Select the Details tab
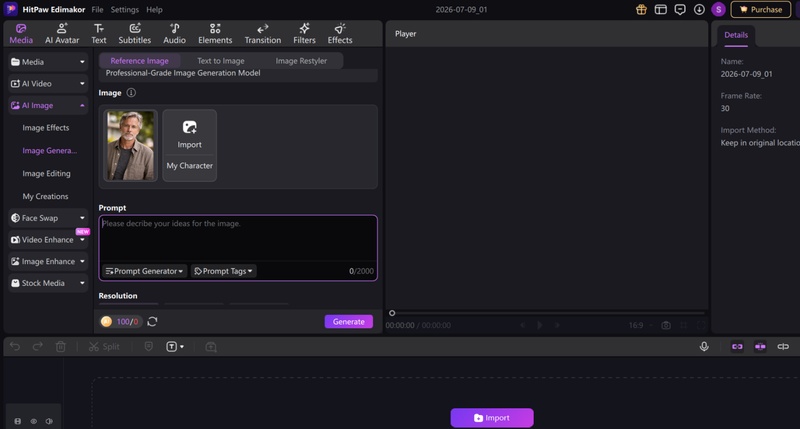The width and height of the screenshot is (800, 429). click(736, 35)
